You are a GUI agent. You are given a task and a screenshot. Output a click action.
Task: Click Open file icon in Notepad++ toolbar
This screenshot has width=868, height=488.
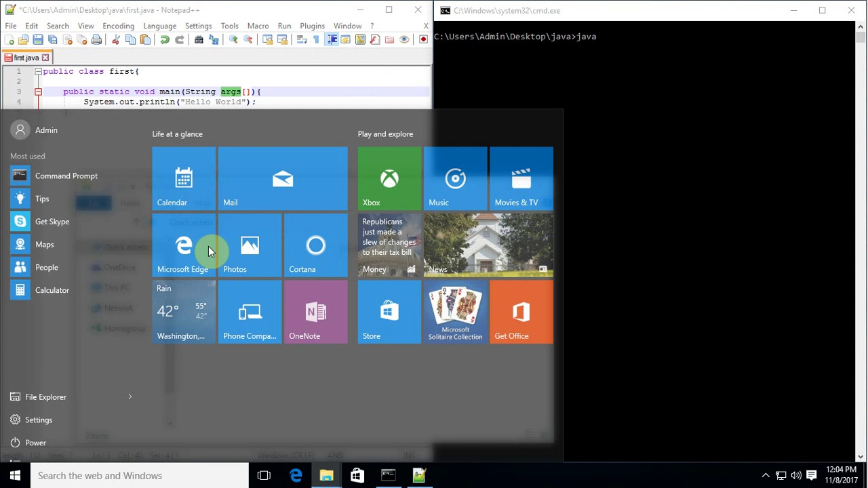(x=24, y=40)
